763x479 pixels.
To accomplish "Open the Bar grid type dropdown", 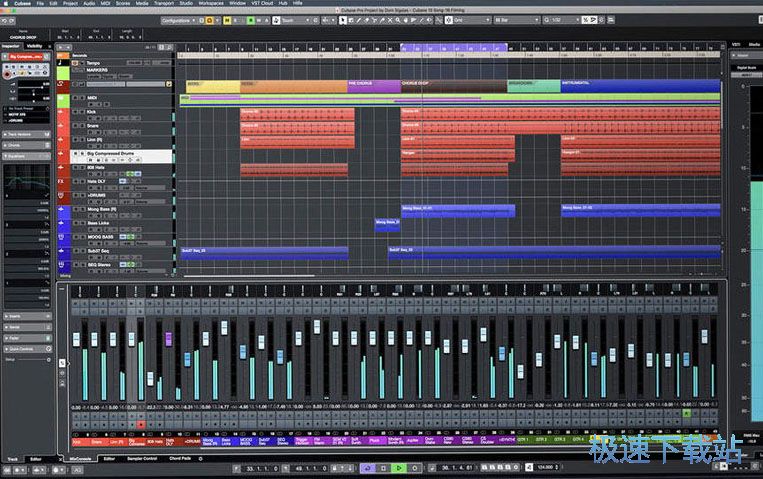I will click(517, 20).
